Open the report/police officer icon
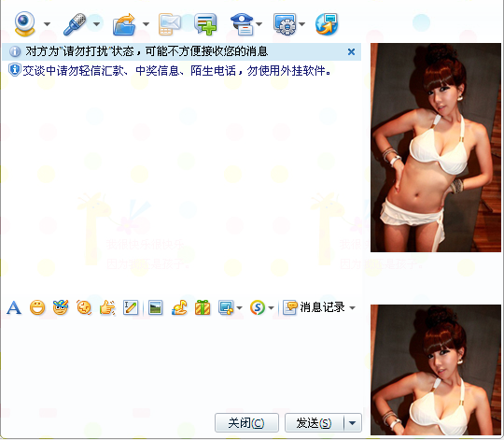 pyautogui.click(x=242, y=24)
